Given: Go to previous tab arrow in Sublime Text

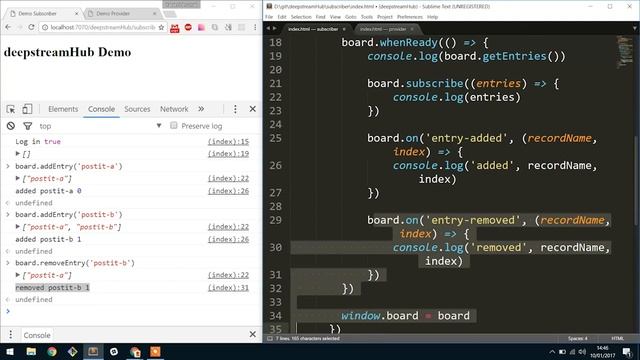Looking at the screenshot, I should tap(268, 29).
